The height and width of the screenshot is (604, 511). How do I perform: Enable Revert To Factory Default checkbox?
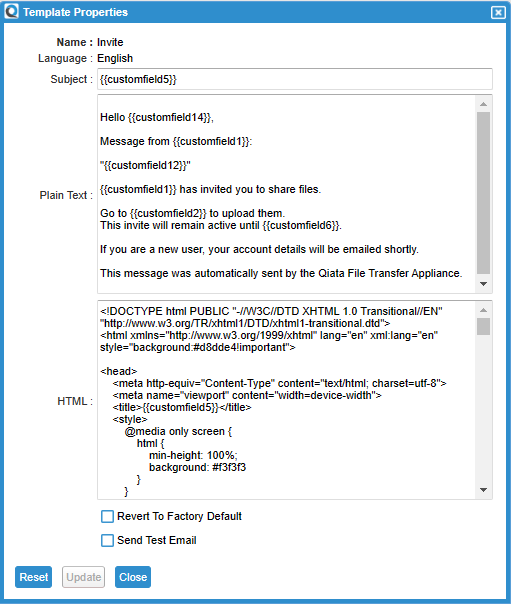pyautogui.click(x=107, y=517)
